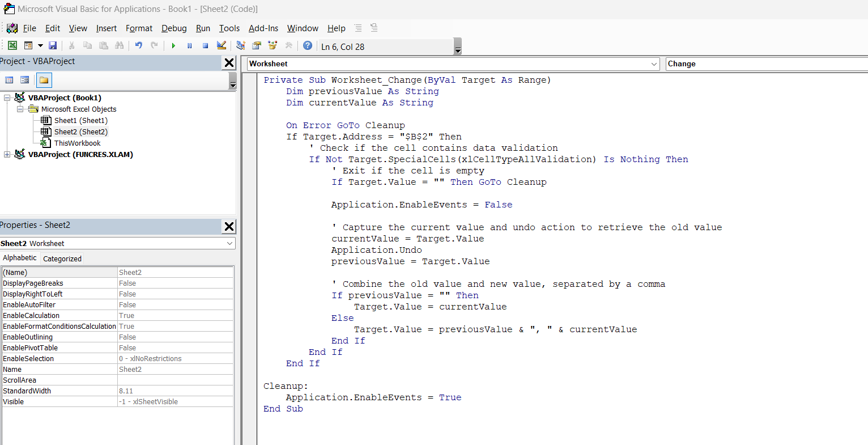Open the Insert menu
This screenshot has height=445, width=868.
pos(107,28)
